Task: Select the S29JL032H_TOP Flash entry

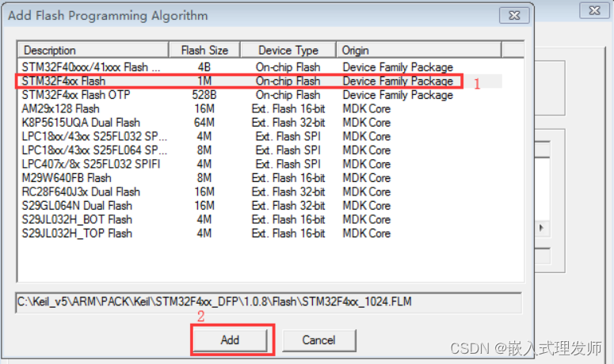Action: tap(260, 233)
